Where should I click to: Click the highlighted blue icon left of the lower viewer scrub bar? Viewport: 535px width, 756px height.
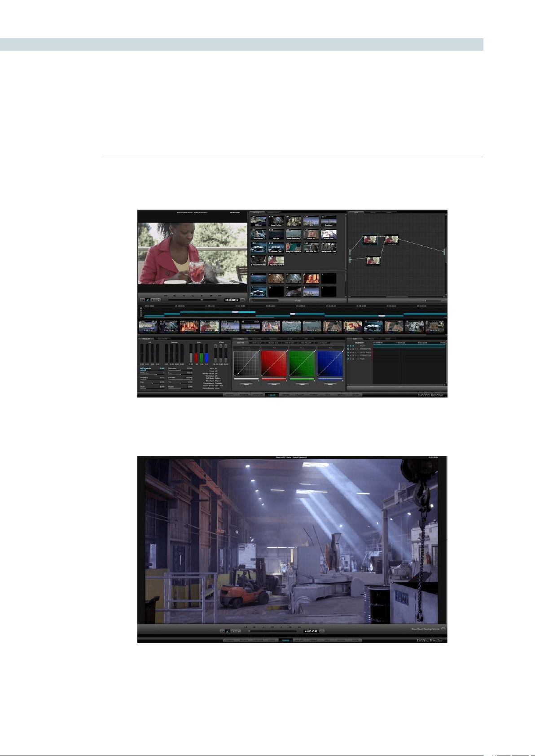[x=228, y=631]
